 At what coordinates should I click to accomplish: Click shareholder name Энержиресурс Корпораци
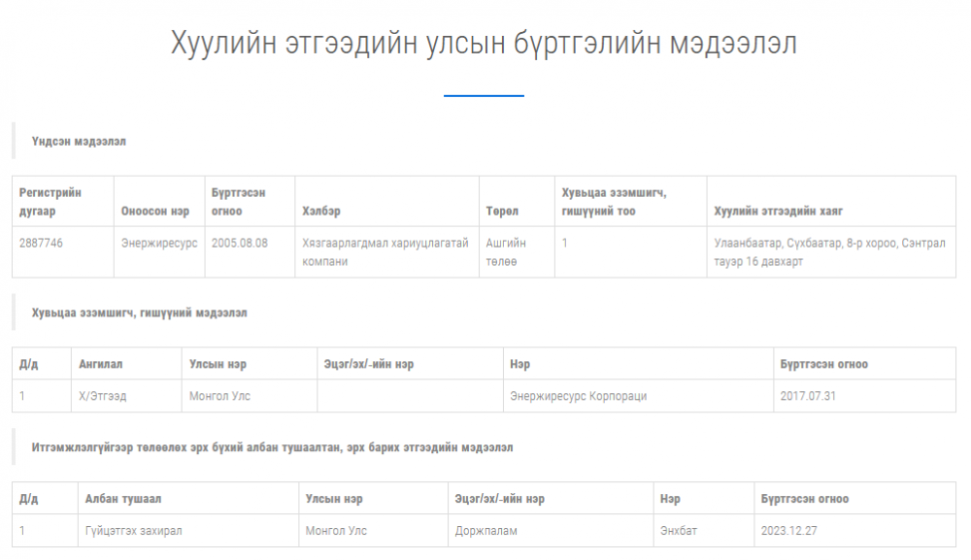pos(578,396)
